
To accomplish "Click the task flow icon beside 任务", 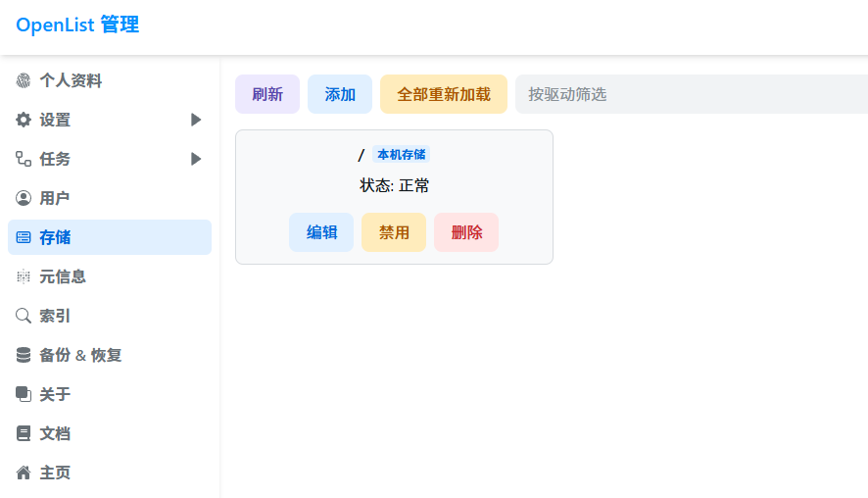I will pos(24,159).
